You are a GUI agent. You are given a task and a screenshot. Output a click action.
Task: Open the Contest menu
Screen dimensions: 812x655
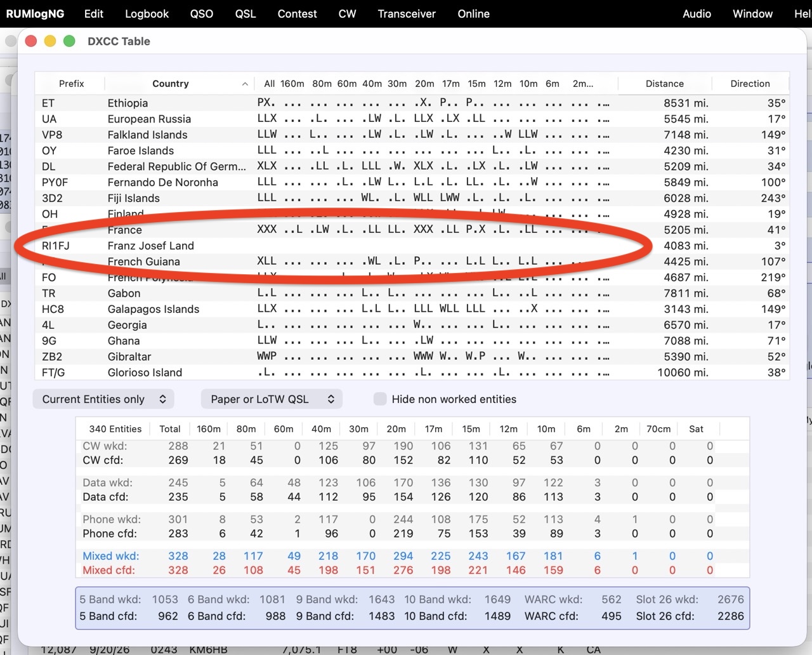coord(297,13)
